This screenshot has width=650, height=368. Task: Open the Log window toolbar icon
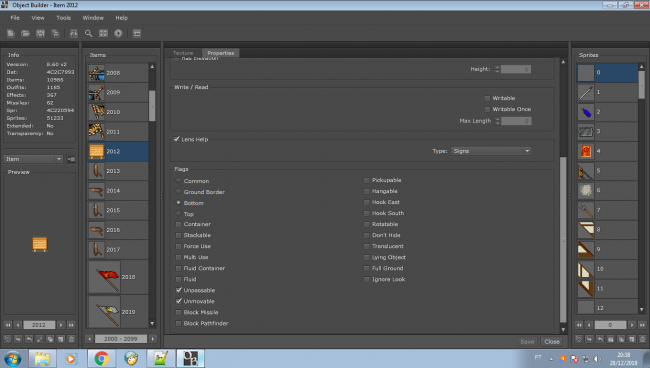pyautogui.click(x=137, y=33)
